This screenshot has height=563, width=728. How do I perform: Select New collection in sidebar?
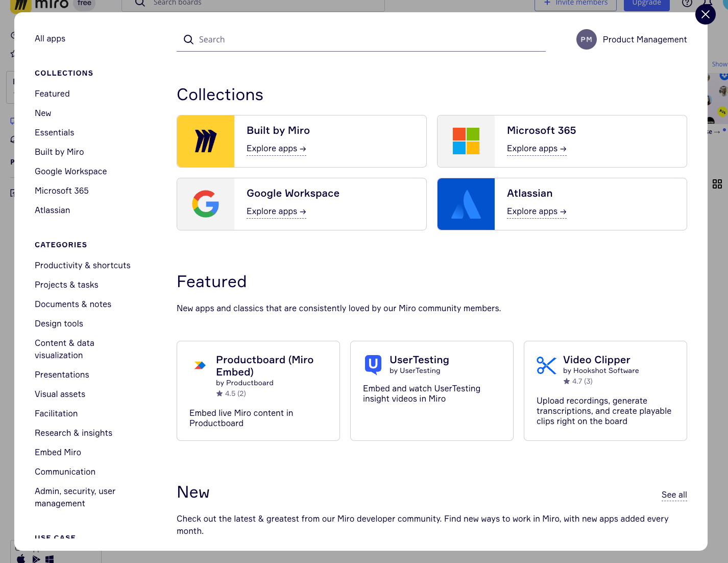tap(43, 113)
